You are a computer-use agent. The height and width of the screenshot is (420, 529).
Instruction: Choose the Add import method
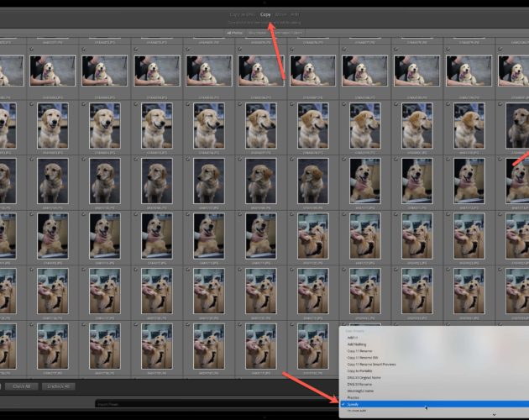point(295,14)
